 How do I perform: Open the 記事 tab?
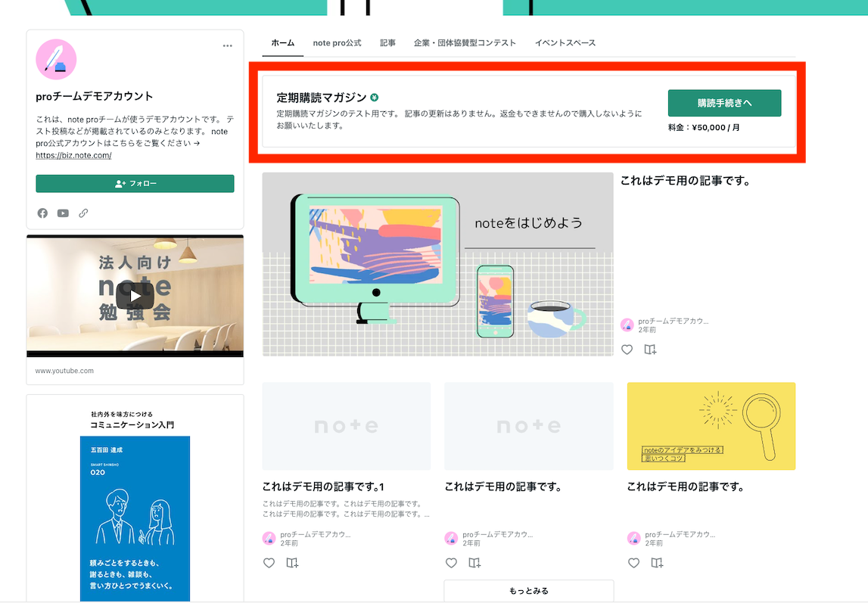pos(387,42)
